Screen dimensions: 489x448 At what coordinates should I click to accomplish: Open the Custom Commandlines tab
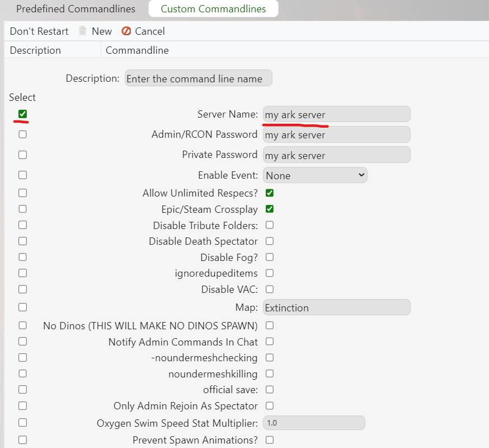coord(213,9)
